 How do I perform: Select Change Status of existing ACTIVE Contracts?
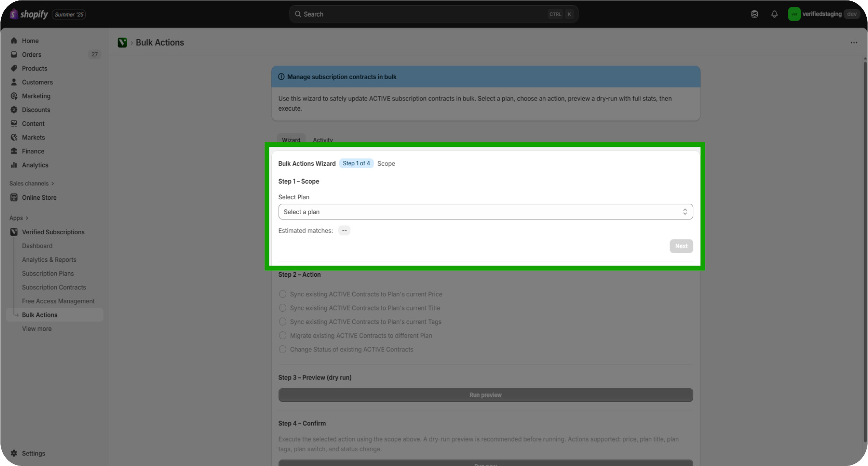tap(283, 349)
